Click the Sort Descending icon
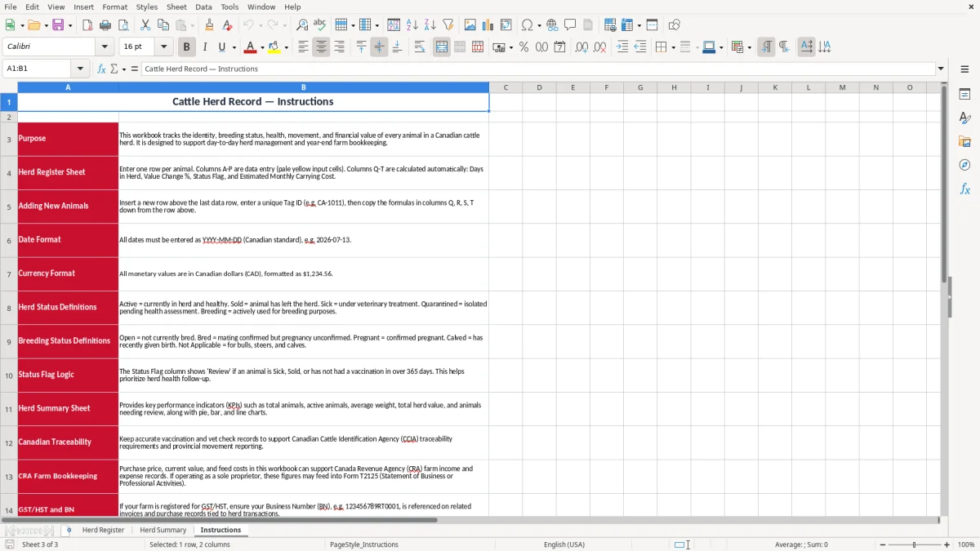This screenshot has width=980, height=551. [x=430, y=25]
